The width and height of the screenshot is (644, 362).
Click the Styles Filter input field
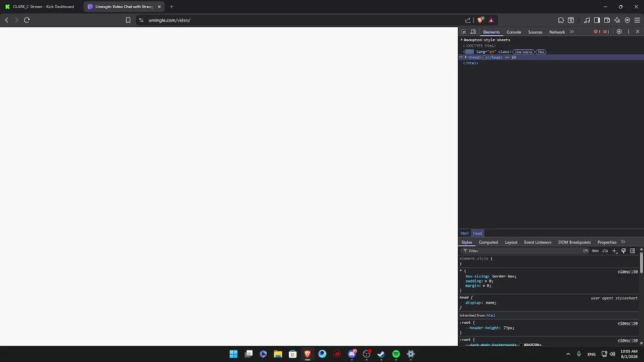[523, 251]
